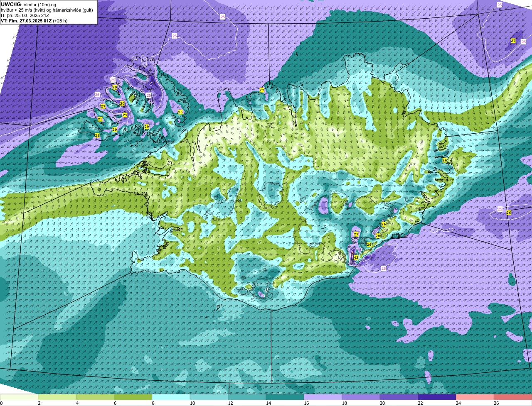The height and width of the screenshot is (406, 532).
Task: Click the '(+28 h)' forecast offset text
Action: tap(60, 21)
